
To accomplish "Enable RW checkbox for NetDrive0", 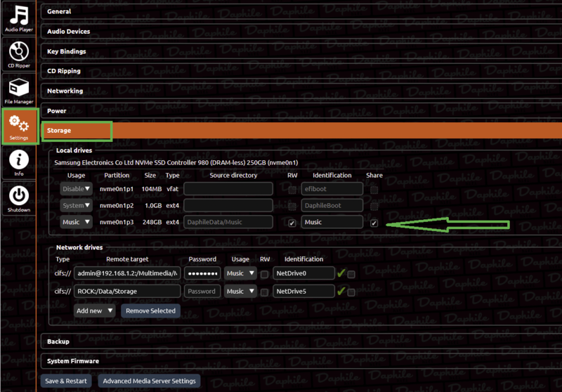I will point(264,274).
